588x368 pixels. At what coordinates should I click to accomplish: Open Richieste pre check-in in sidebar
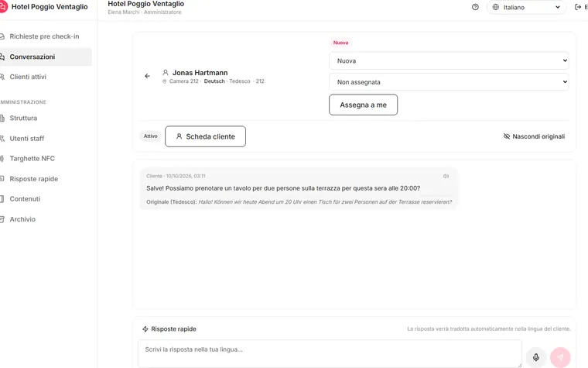44,36
